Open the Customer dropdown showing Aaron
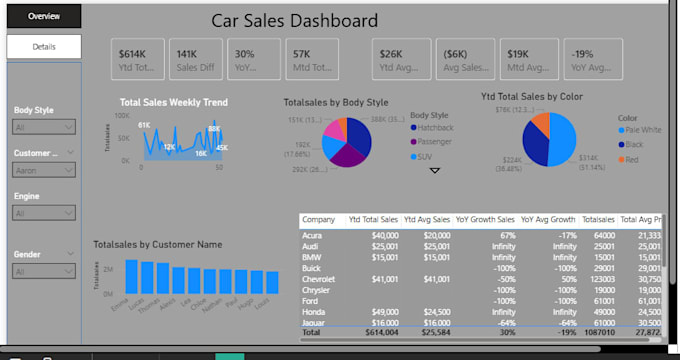Viewport: 680px width, 360px height. point(44,170)
